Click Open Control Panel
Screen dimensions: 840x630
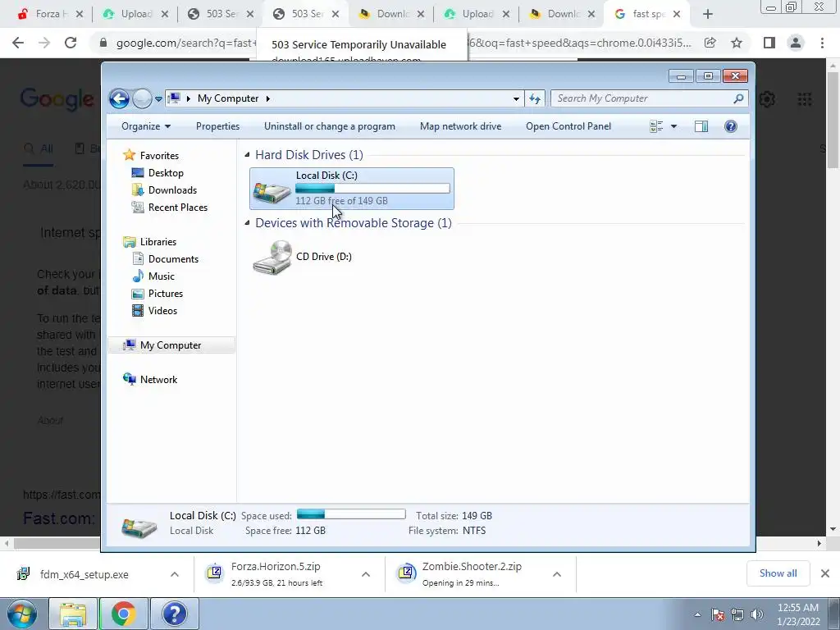pyautogui.click(x=568, y=126)
